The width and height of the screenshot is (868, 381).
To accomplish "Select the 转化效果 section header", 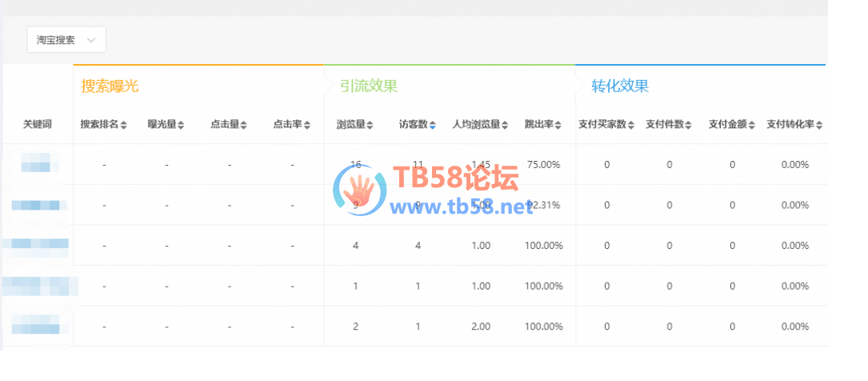I will (620, 86).
